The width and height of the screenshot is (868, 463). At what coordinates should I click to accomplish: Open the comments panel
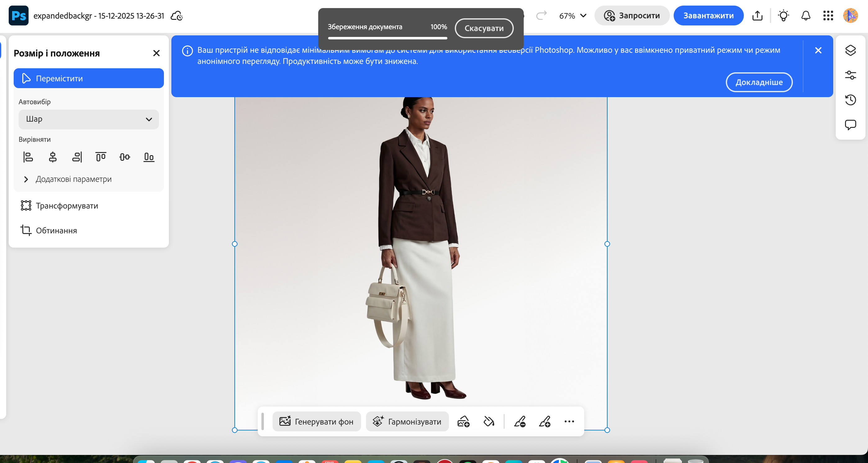[850, 125]
